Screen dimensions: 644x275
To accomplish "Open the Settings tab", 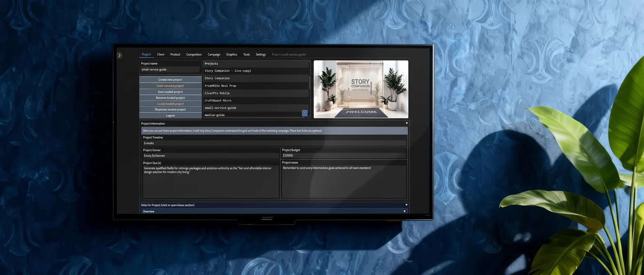I will 261,54.
